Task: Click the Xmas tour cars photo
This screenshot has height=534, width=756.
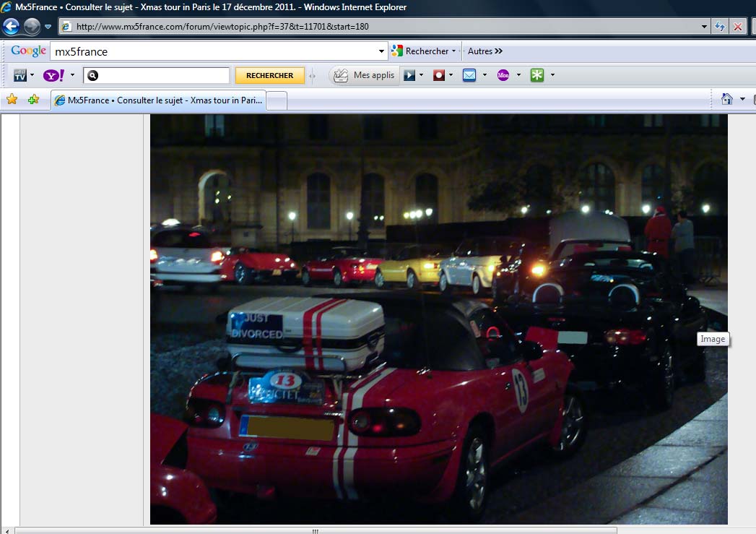Action: click(x=439, y=319)
